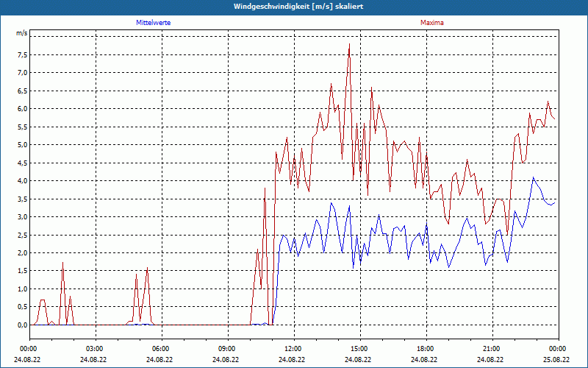Click the chart title Windgeschwindigkeit skaliert
This screenshot has height=368, width=588.
point(298,7)
